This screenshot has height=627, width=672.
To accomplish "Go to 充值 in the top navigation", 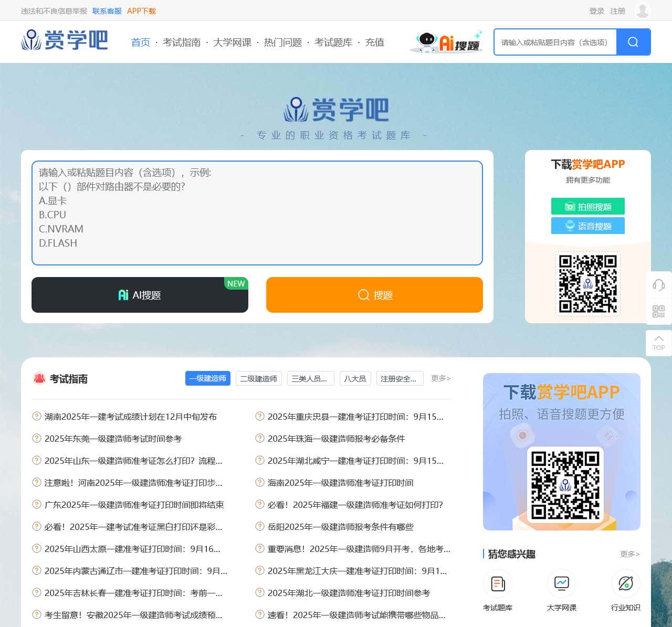I will 374,42.
